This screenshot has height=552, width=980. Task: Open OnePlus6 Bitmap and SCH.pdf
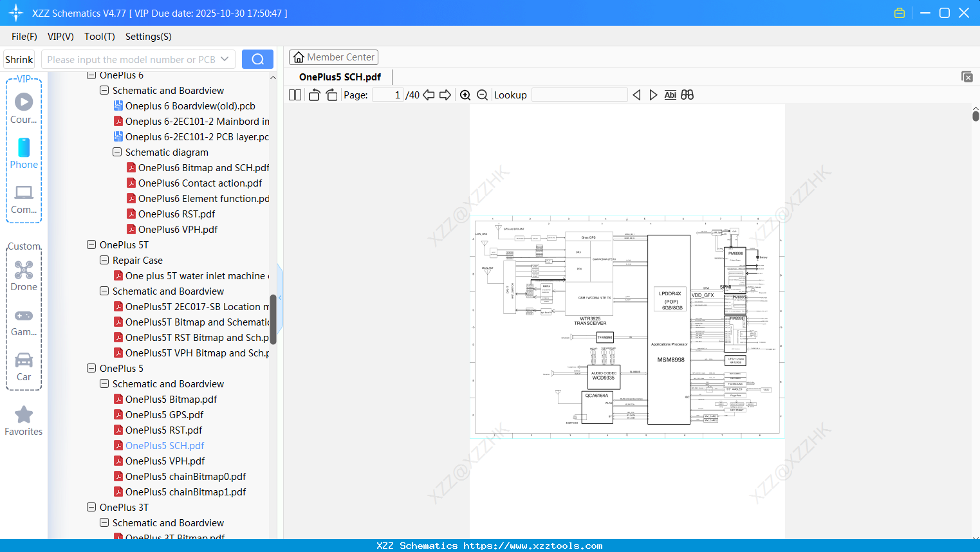click(x=203, y=167)
